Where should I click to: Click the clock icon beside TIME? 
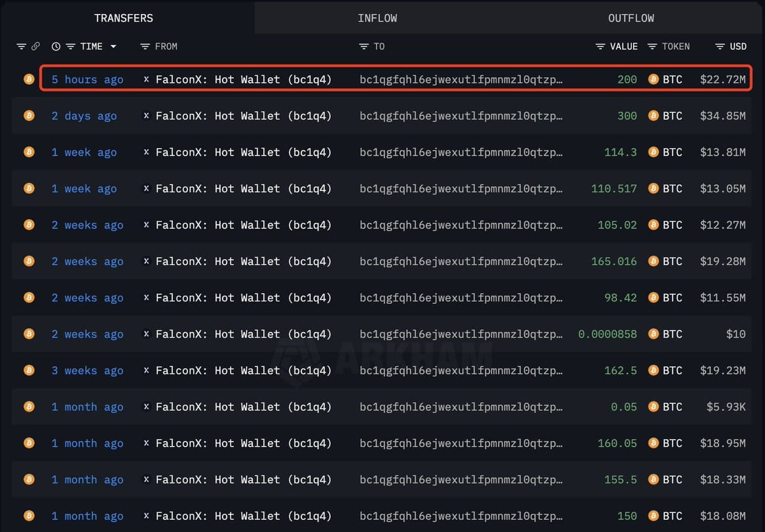pyautogui.click(x=56, y=47)
